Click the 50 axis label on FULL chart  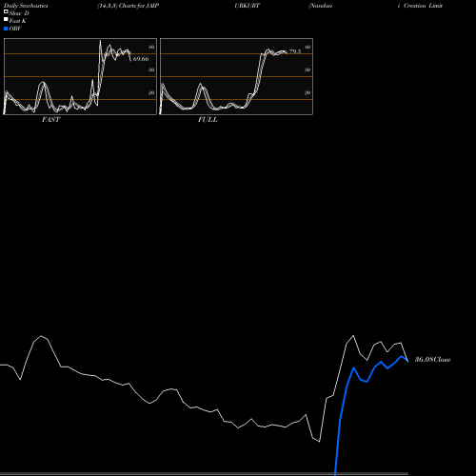(x=307, y=69)
